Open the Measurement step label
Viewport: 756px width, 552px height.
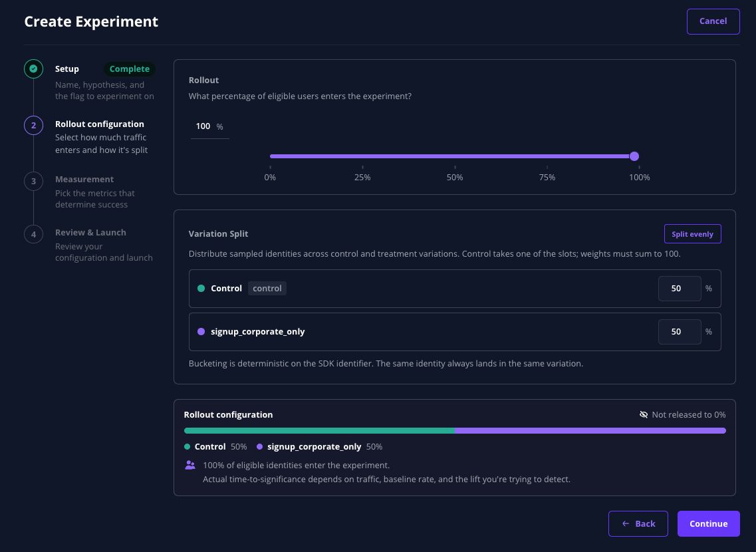coord(84,180)
